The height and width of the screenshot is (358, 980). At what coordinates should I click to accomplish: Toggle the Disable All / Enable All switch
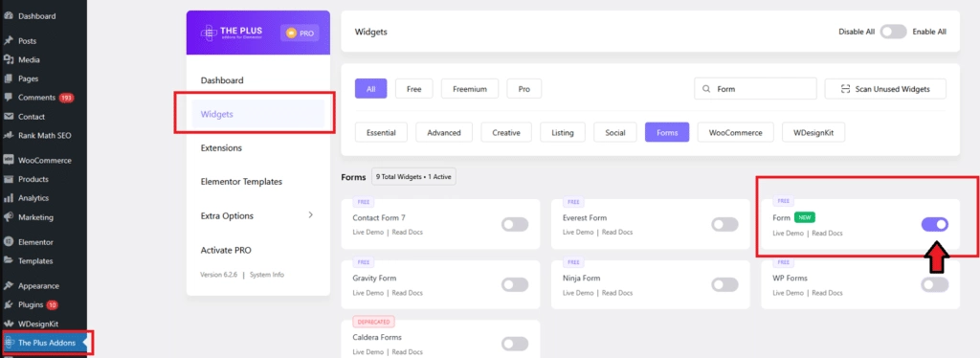pos(893,32)
